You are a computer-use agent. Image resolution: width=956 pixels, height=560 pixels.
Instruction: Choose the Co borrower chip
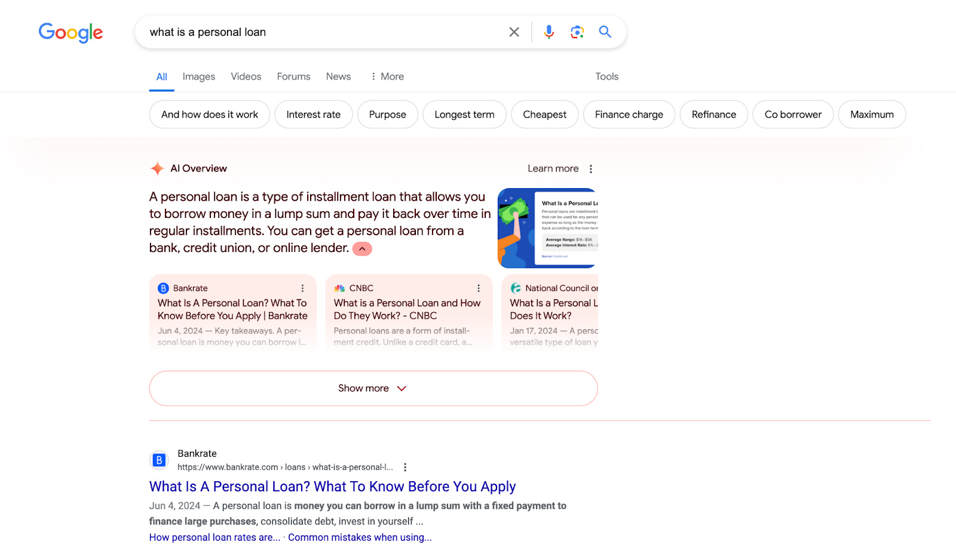click(793, 115)
